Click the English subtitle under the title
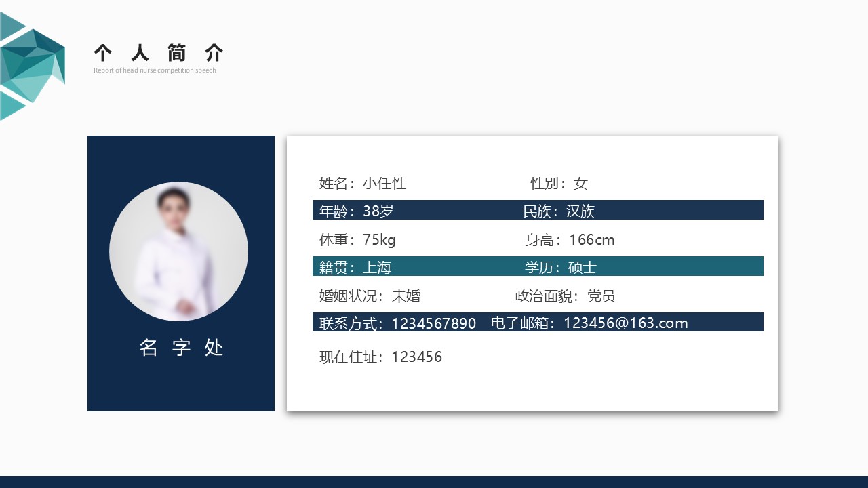 (155, 70)
